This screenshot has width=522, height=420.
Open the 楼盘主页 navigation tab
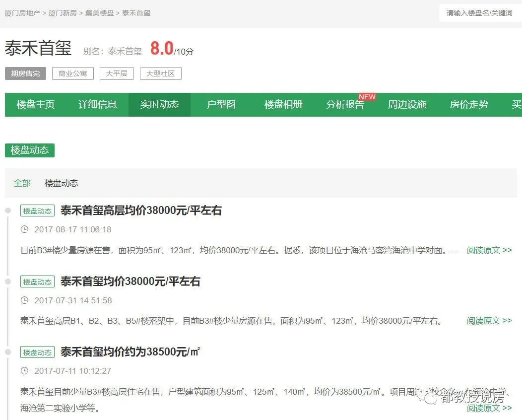(x=35, y=105)
